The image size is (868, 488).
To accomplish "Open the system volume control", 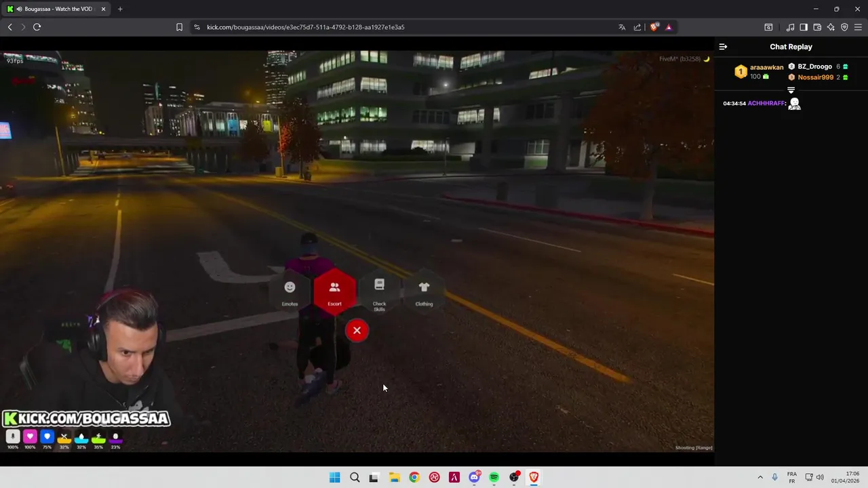I will [x=820, y=477].
